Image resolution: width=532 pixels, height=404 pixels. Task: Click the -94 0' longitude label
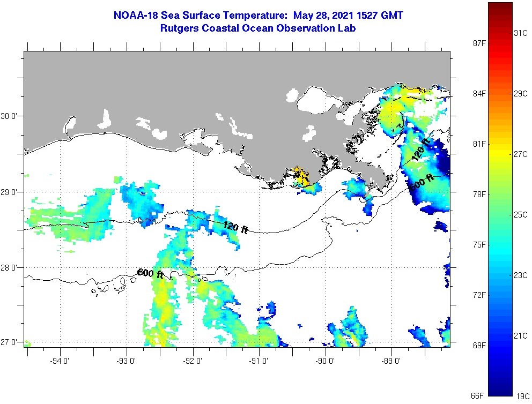(x=60, y=361)
